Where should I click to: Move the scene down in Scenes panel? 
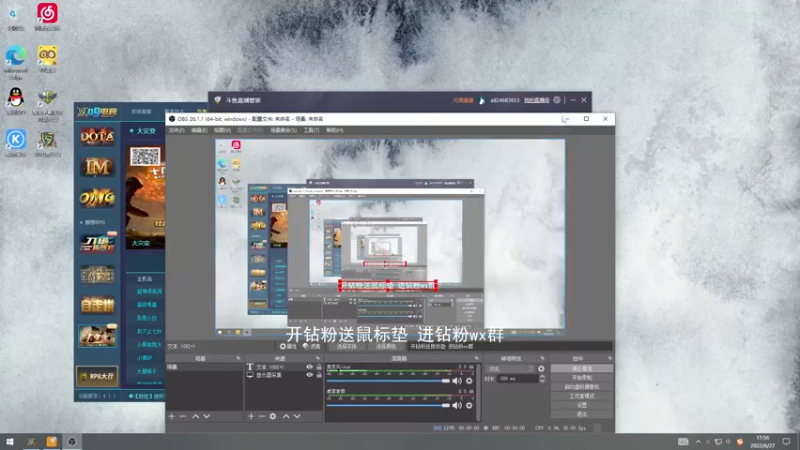point(207,416)
